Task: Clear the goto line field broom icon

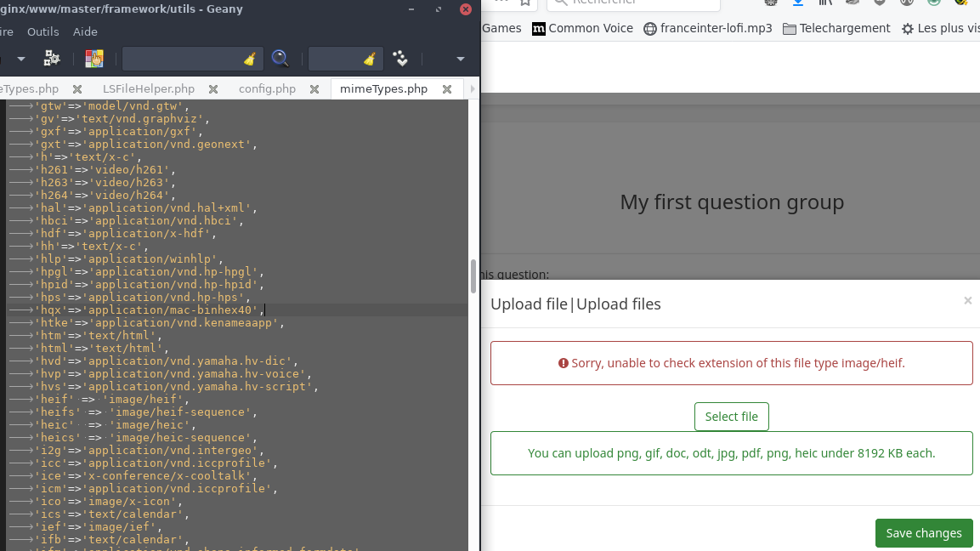Action: pos(369,59)
